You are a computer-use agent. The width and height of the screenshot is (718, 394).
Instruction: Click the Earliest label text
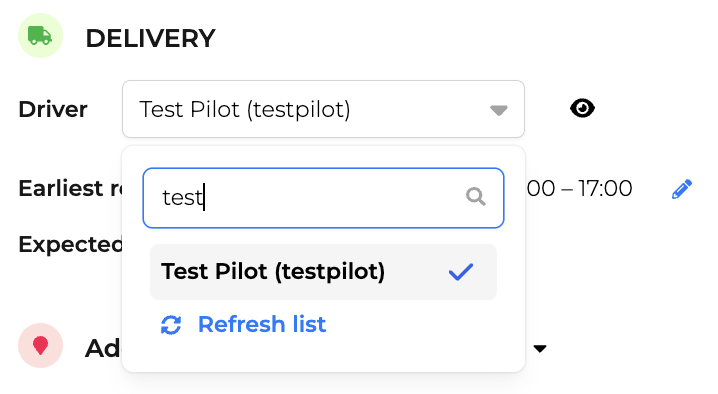[60, 188]
